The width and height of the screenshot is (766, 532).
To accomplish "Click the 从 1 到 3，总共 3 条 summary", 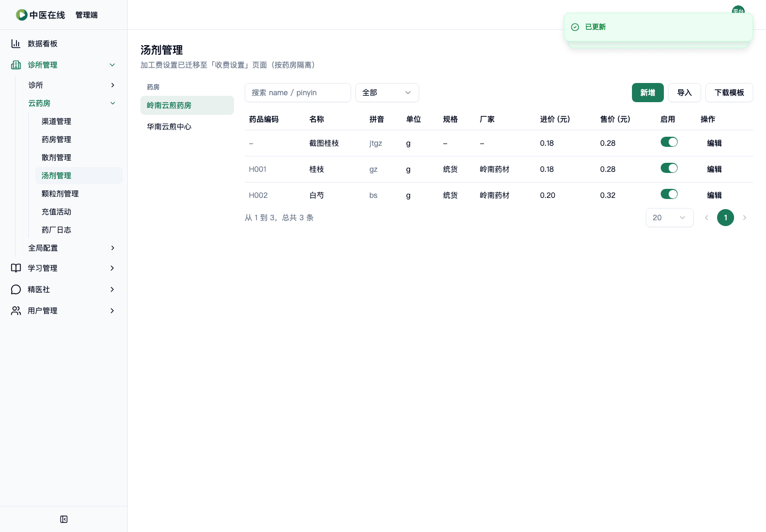I will tap(279, 218).
